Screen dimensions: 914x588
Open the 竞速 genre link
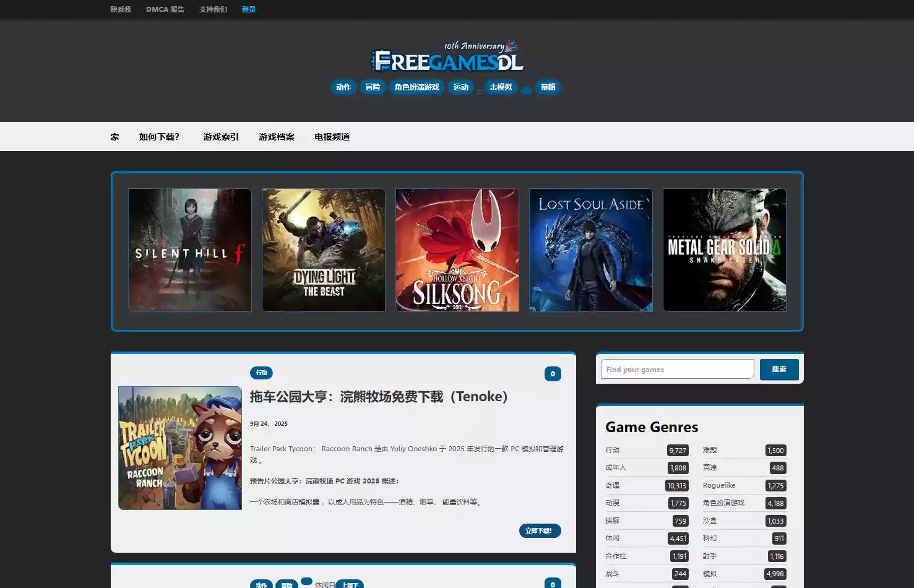[710, 468]
